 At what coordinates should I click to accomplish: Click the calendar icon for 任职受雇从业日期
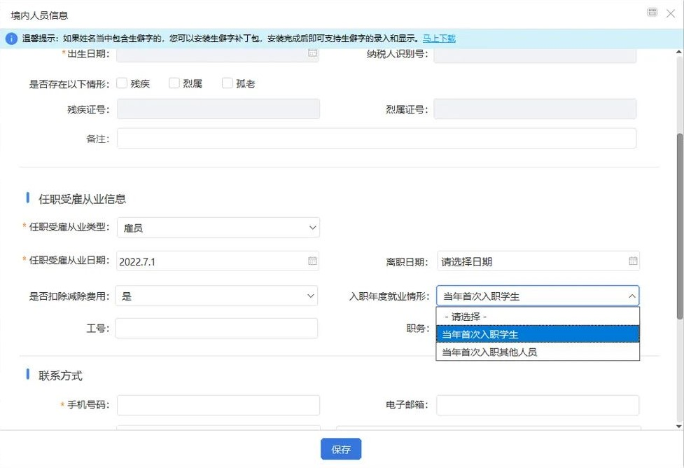point(312,261)
